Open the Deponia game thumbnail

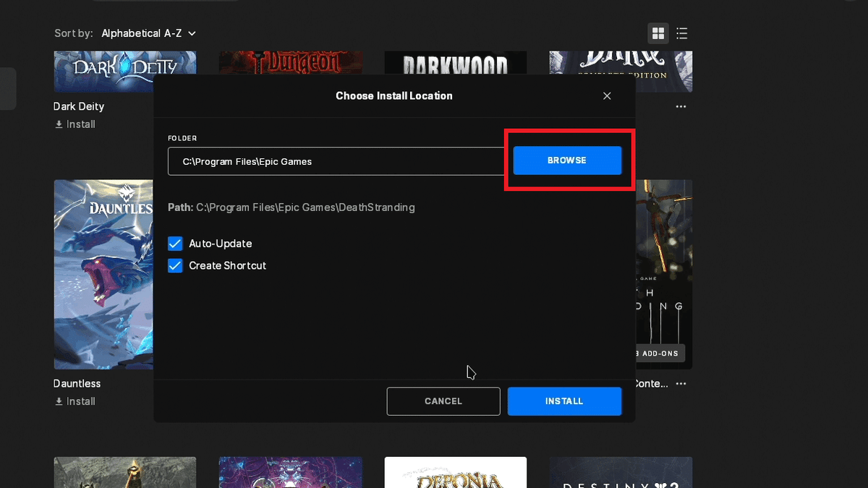click(x=456, y=472)
